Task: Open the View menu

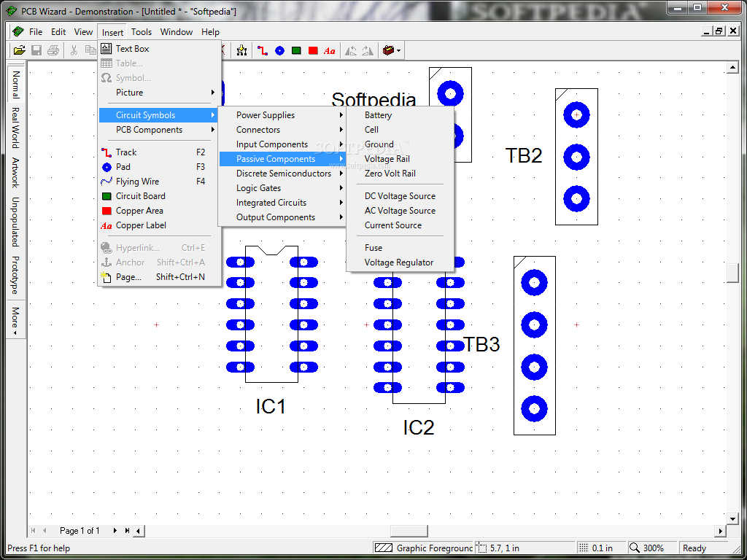Action: pyautogui.click(x=83, y=32)
